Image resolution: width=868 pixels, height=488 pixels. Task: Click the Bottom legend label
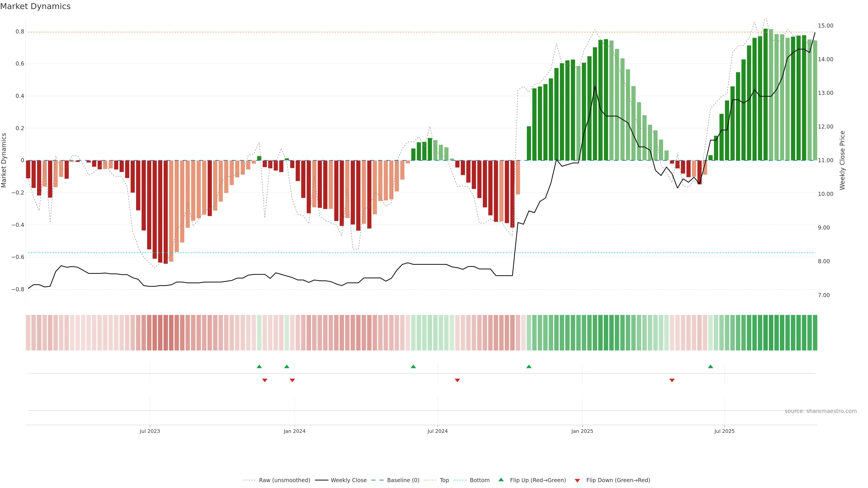point(479,480)
